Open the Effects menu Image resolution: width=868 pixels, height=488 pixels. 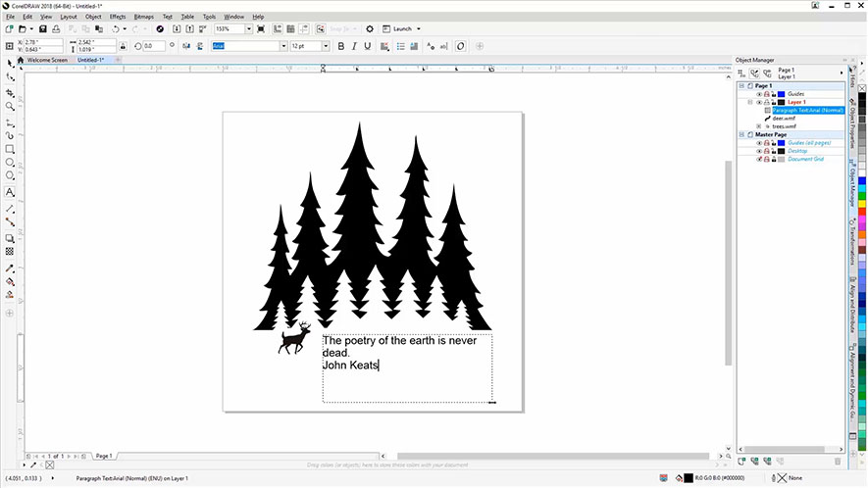point(118,17)
